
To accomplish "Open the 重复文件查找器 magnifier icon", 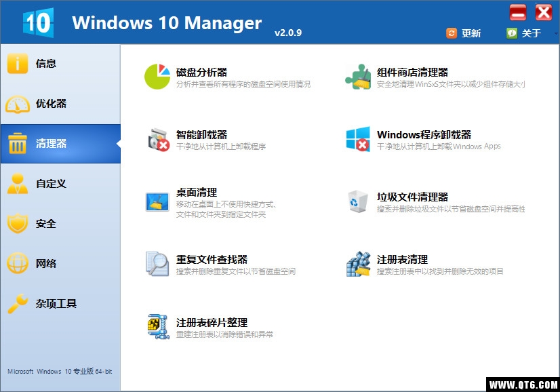I will tap(157, 264).
